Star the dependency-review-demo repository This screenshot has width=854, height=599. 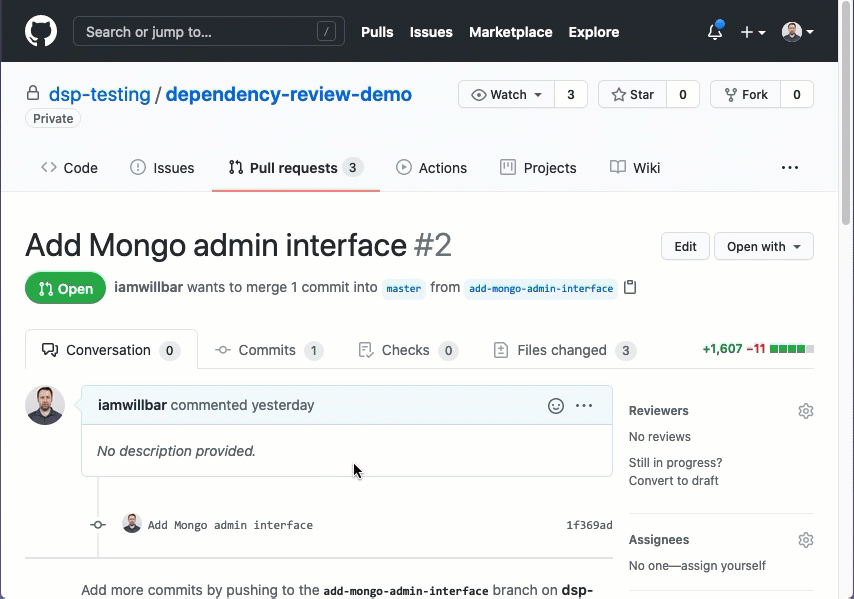point(632,94)
